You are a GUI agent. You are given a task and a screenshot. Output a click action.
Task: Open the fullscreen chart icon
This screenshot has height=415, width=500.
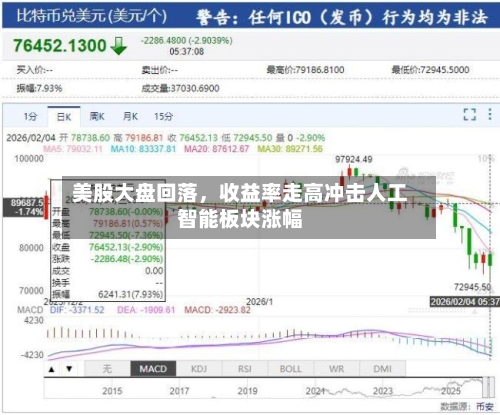pyautogui.click(x=469, y=114)
